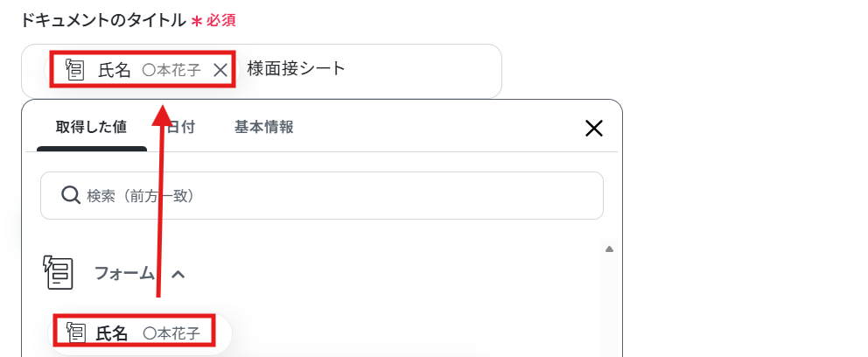The height and width of the screenshot is (357, 868).
Task: Click the ドキュメントのタイトル field label
Action: [x=101, y=18]
